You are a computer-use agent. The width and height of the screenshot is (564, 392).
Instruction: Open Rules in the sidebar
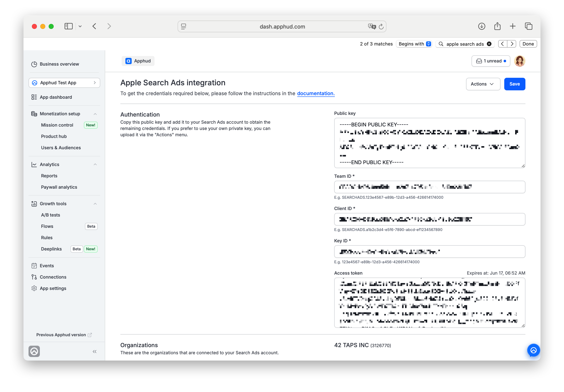pos(47,238)
